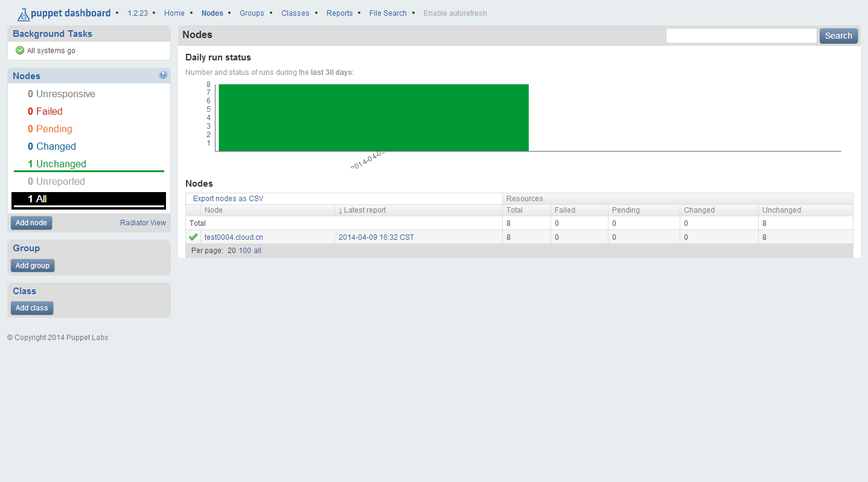Click the Total row's Changed value 0
Screen dimensions: 868x482
click(x=686, y=223)
